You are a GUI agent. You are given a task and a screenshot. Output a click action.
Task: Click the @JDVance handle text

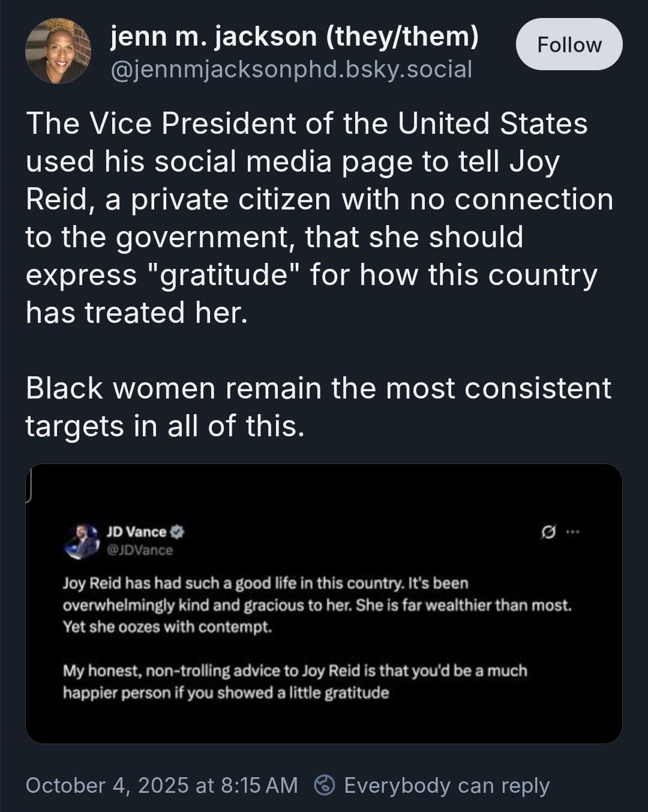click(x=139, y=550)
